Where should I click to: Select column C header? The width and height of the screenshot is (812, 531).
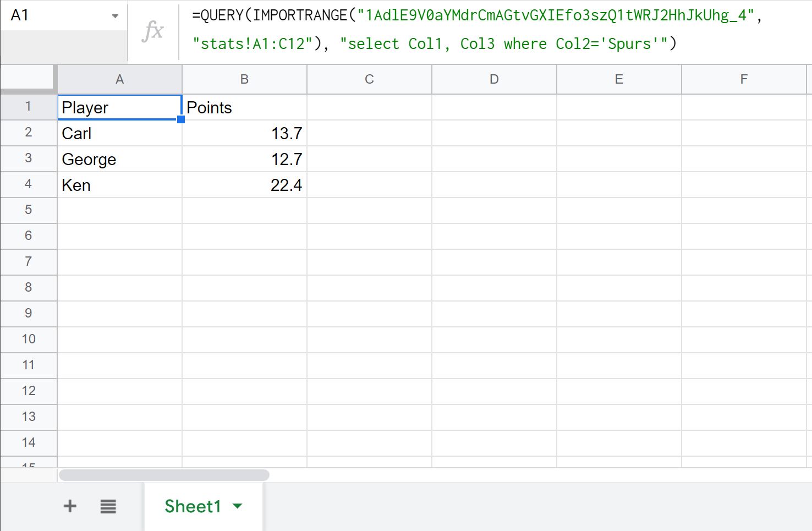pyautogui.click(x=370, y=79)
